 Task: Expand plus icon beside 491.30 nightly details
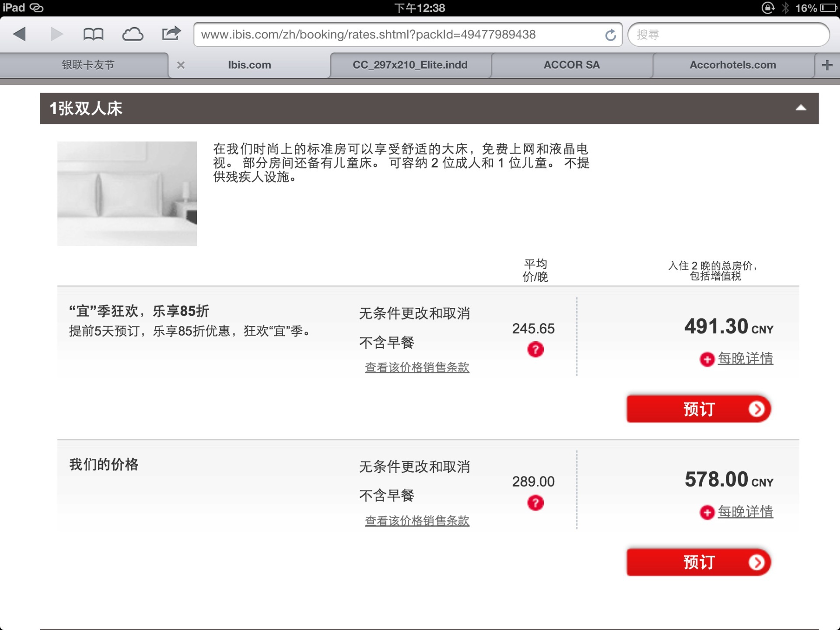[707, 359]
